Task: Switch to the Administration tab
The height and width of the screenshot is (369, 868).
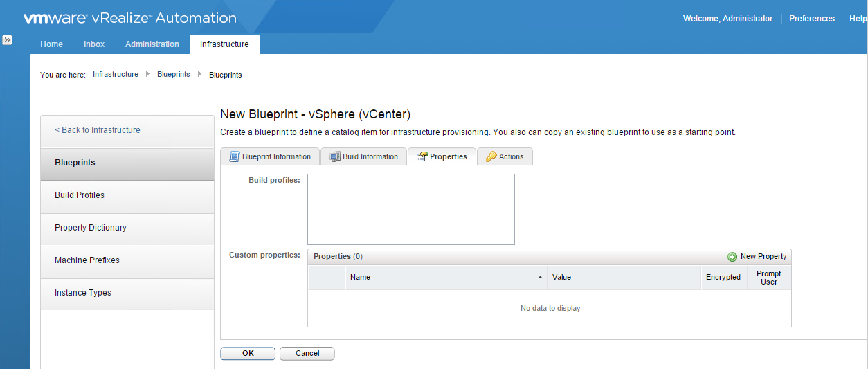Action: pos(152,44)
